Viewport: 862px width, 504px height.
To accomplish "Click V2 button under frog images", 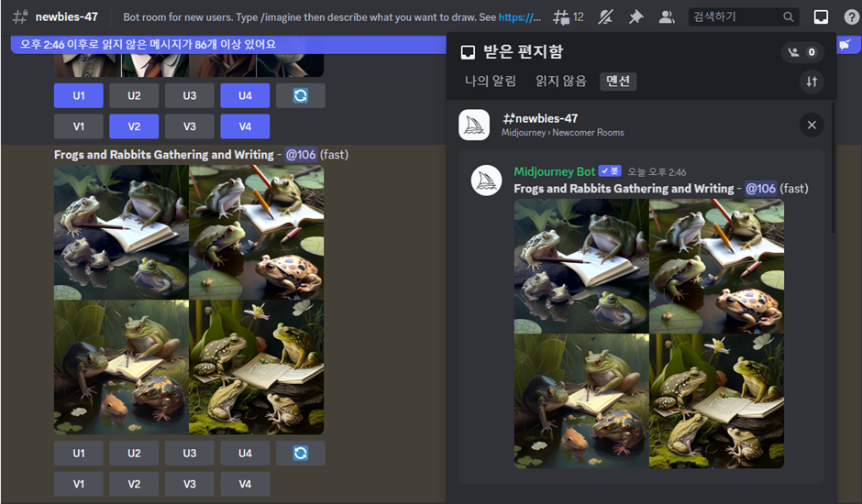I will [134, 484].
